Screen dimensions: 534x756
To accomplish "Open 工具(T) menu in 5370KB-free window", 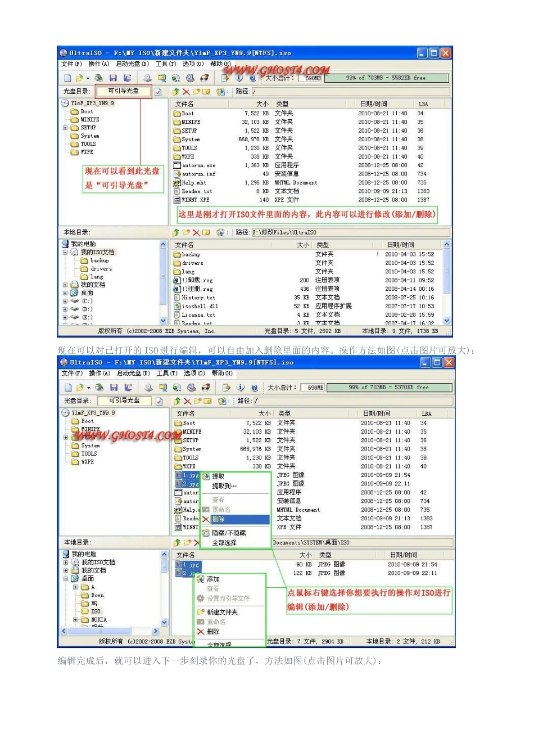I will [167, 373].
